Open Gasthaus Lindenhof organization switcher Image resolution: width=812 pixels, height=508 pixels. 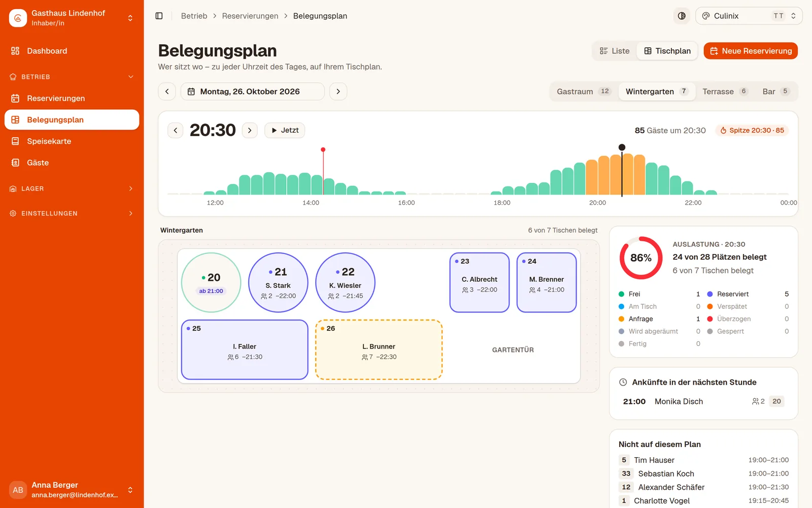click(72, 18)
